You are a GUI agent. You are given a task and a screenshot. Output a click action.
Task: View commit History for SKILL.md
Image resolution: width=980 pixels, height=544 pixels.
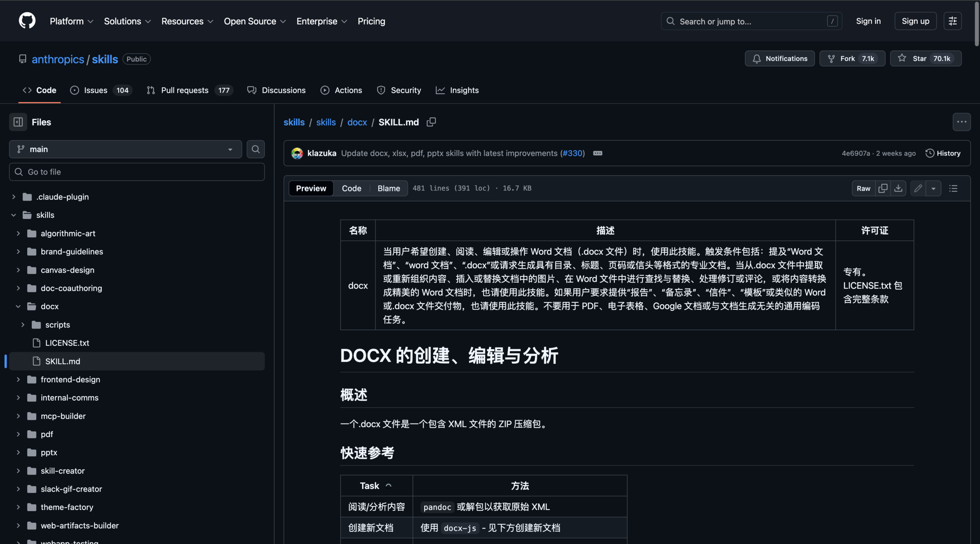click(943, 153)
